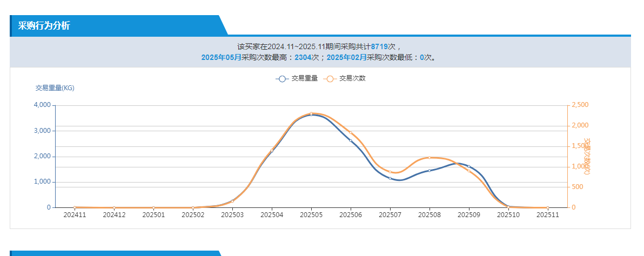Viewport: 644px width, 256px height.
Task: Click the blue circle legend marker icon
Action: point(282,79)
